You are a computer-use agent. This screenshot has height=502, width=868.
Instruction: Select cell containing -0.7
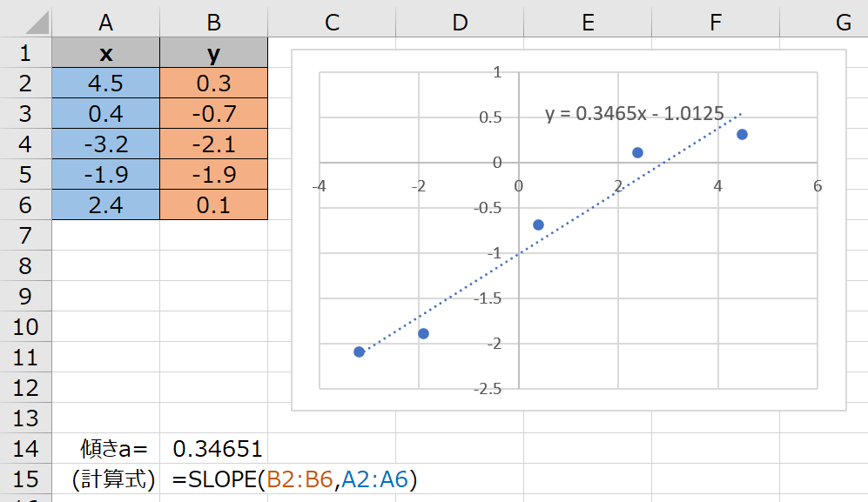click(213, 114)
